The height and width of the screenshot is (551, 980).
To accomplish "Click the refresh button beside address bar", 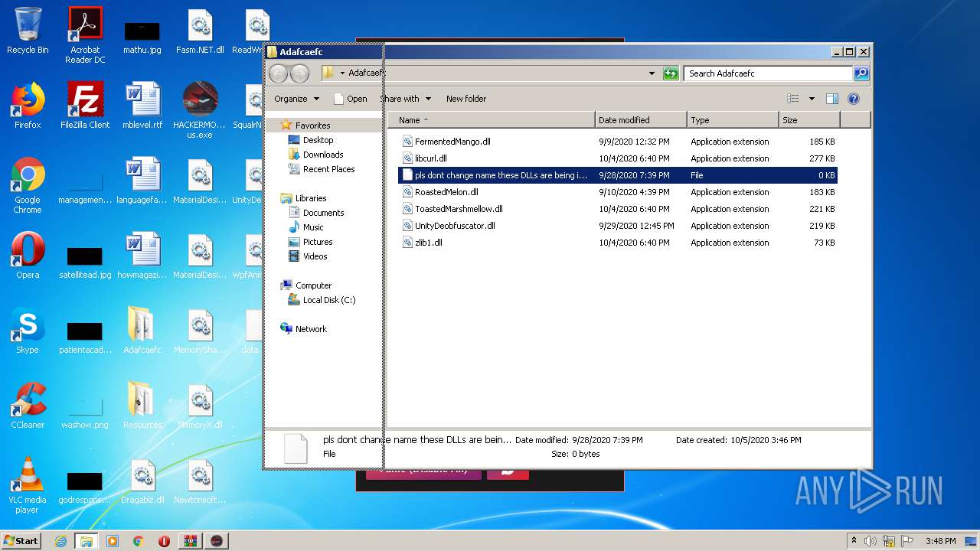I will 671,73.
